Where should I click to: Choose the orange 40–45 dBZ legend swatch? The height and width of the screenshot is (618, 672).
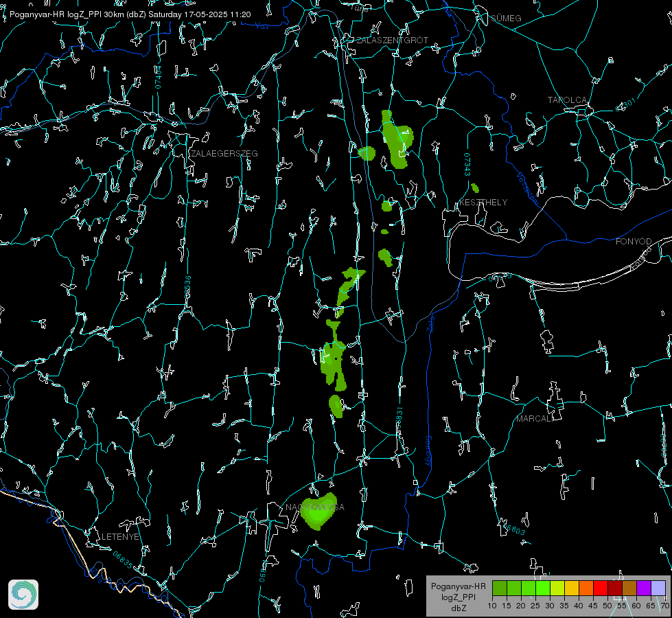pyautogui.click(x=586, y=588)
